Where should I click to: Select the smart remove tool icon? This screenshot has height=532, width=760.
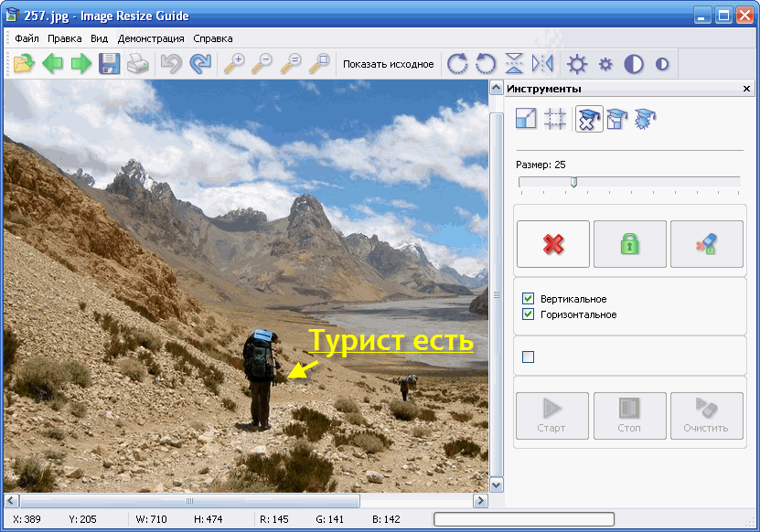589,119
